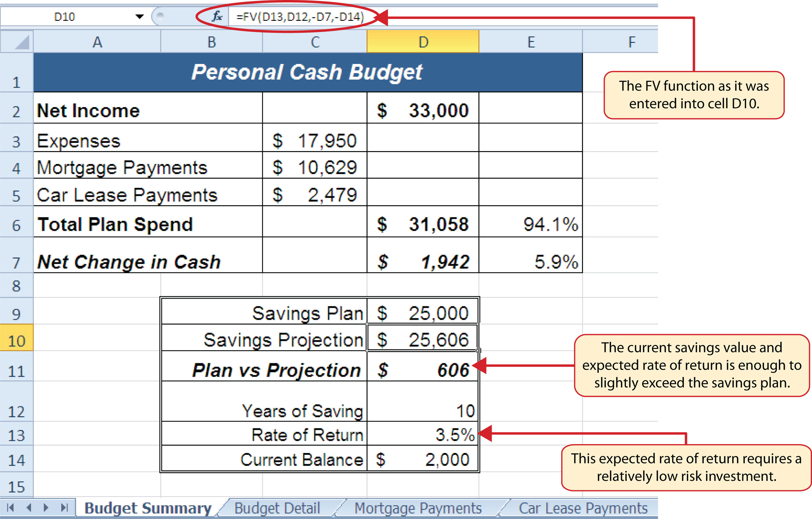Select column A header
The image size is (812, 519).
pos(97,42)
